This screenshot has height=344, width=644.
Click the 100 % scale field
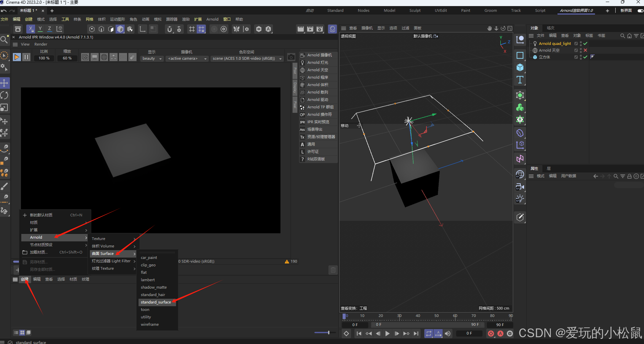click(44, 58)
